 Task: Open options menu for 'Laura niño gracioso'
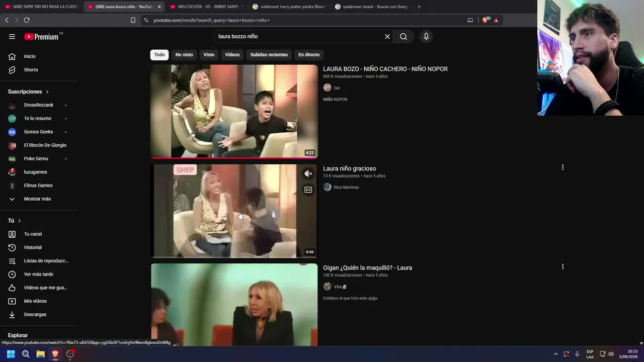click(562, 167)
